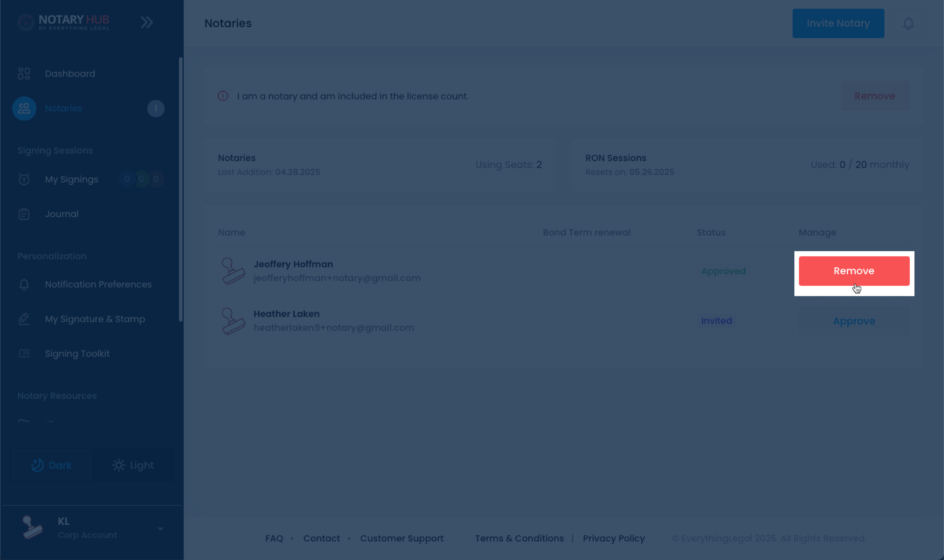The image size is (944, 560).
Task: Open My Signature & Stamp
Action: tap(95, 319)
